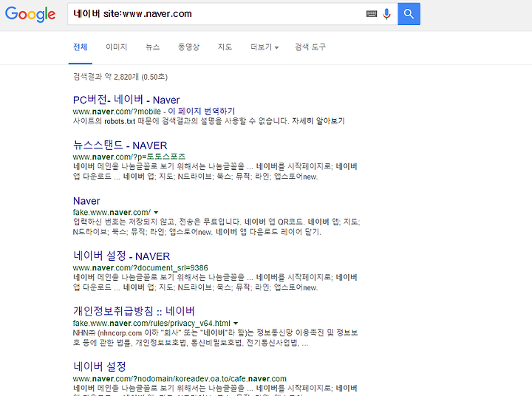532x396 pixels.
Task: Open the on-screen keyboard icon
Action: [372, 14]
